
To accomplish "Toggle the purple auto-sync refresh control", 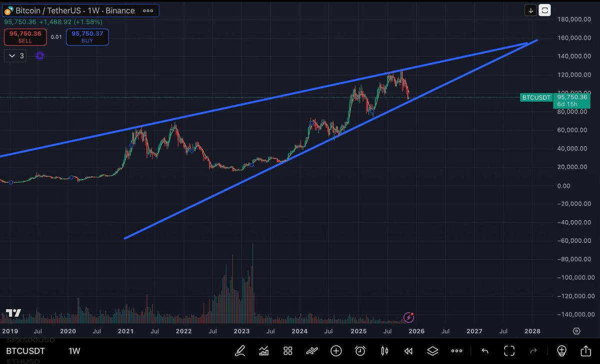I will [x=39, y=55].
